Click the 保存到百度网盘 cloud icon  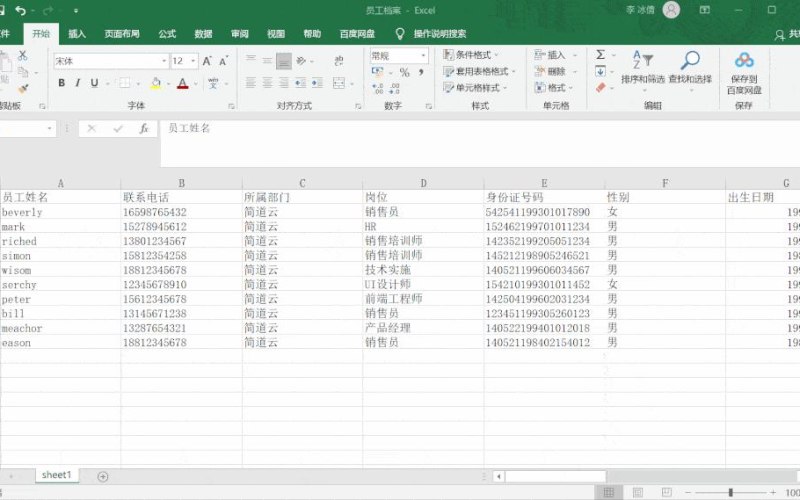click(744, 60)
